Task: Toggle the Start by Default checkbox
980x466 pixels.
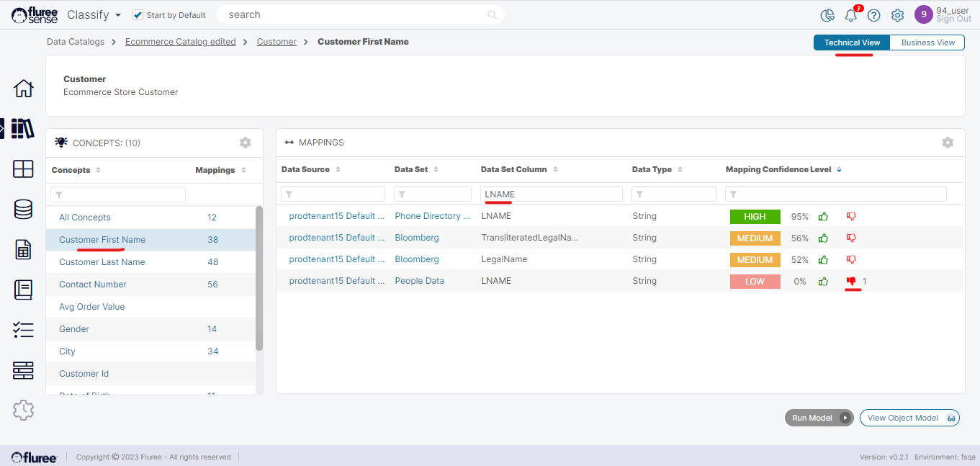Action: pos(138,15)
